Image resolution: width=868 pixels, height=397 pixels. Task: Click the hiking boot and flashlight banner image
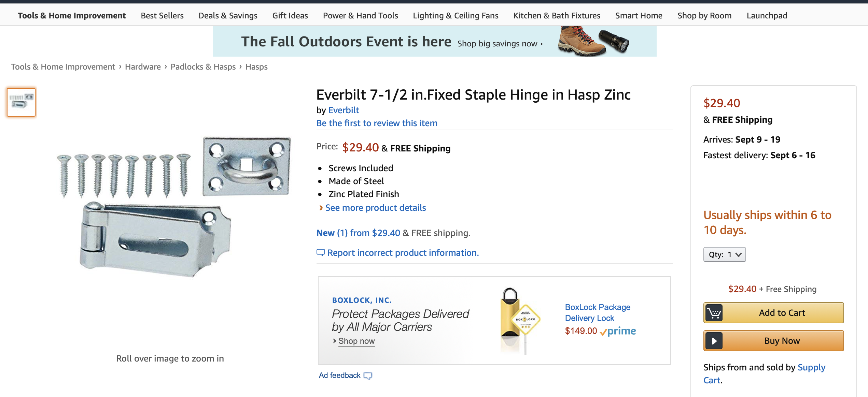593,41
